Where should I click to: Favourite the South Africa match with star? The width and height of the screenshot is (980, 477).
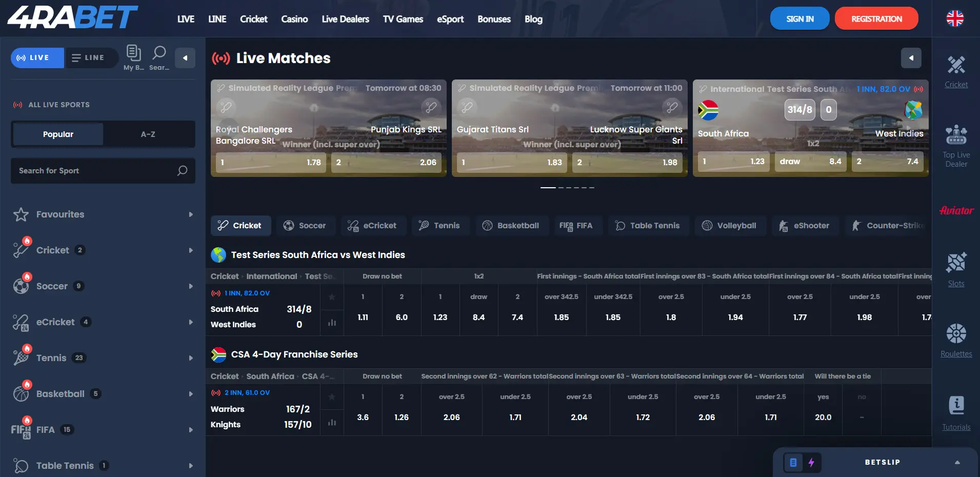[332, 297]
